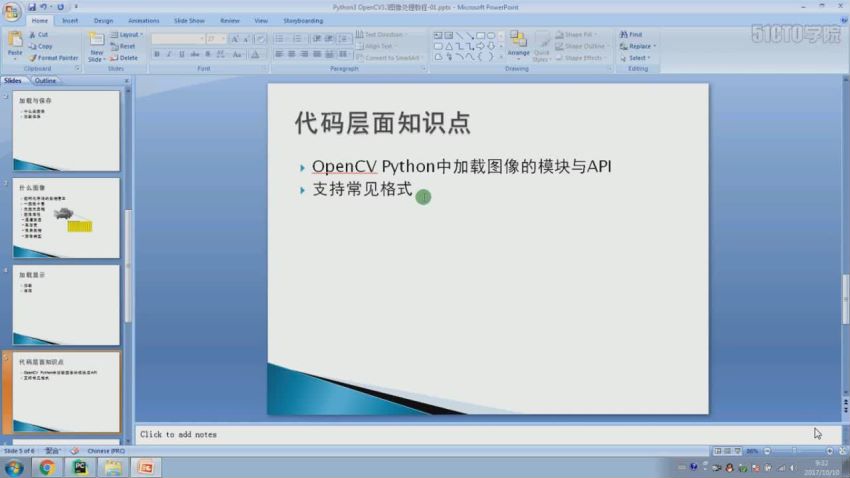Decrease list indent level

pyautogui.click(x=316, y=39)
